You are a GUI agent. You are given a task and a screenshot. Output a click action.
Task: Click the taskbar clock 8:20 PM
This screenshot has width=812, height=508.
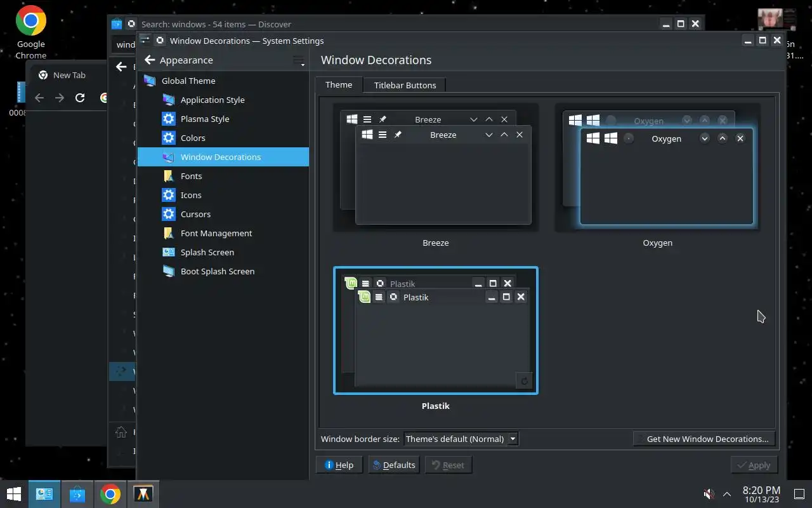[x=761, y=494]
